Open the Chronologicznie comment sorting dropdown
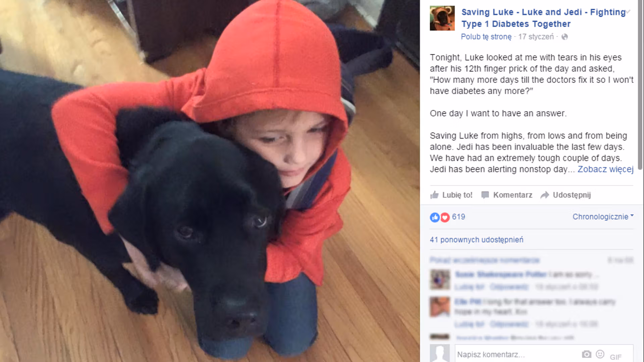The width and height of the screenshot is (644, 362). coord(603,217)
